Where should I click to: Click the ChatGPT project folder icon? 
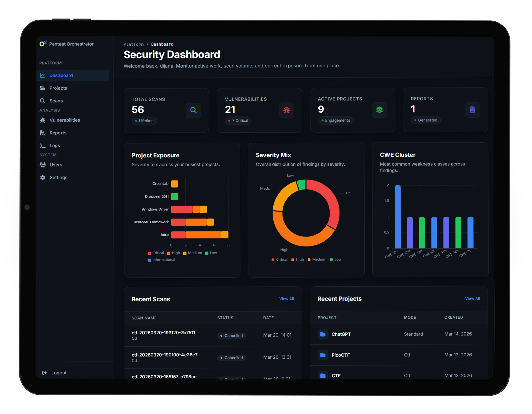pos(323,334)
